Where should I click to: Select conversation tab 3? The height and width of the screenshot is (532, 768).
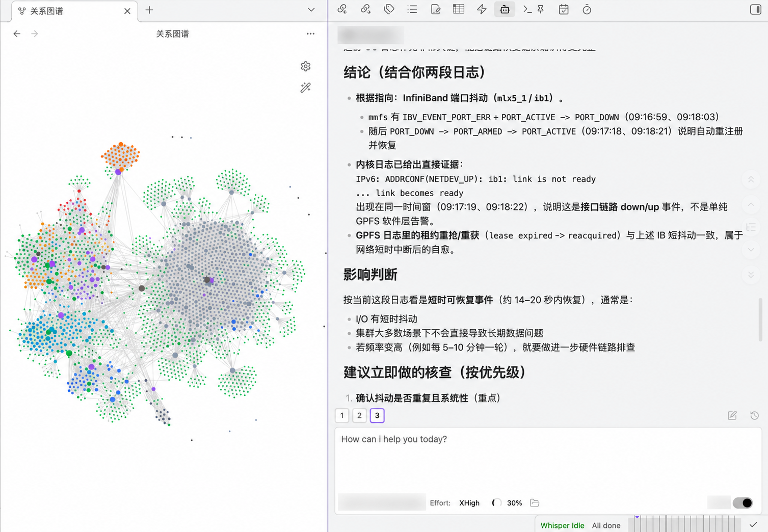point(377,415)
